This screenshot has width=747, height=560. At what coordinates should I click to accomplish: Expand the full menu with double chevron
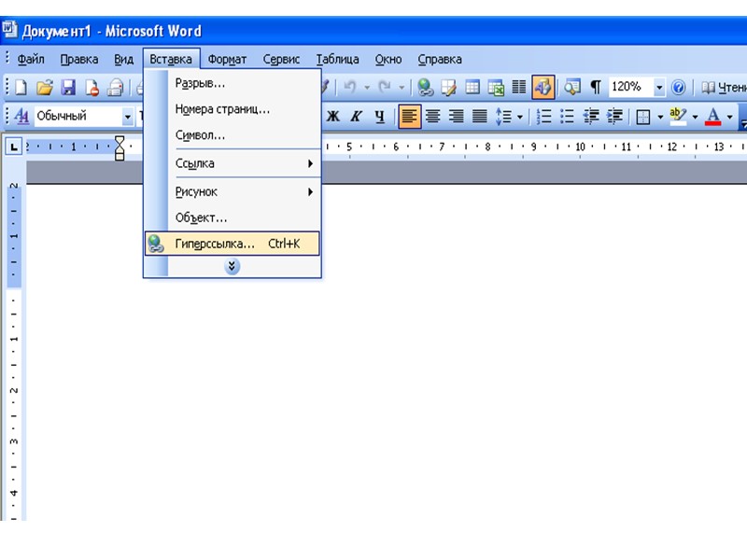coord(232,267)
